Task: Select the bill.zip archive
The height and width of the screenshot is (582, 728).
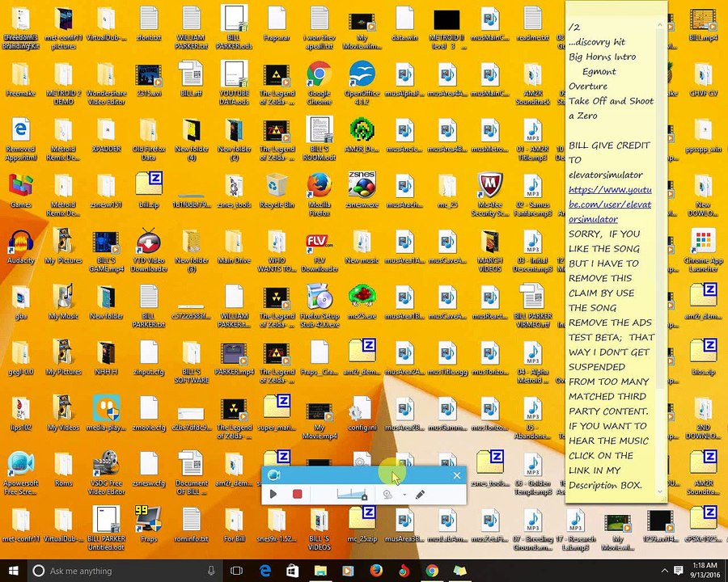Action: (x=149, y=191)
